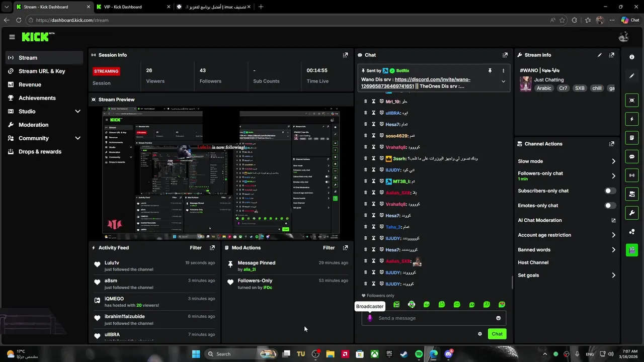
Task: Click the lightning bolt sidebar icon
Action: click(632, 119)
